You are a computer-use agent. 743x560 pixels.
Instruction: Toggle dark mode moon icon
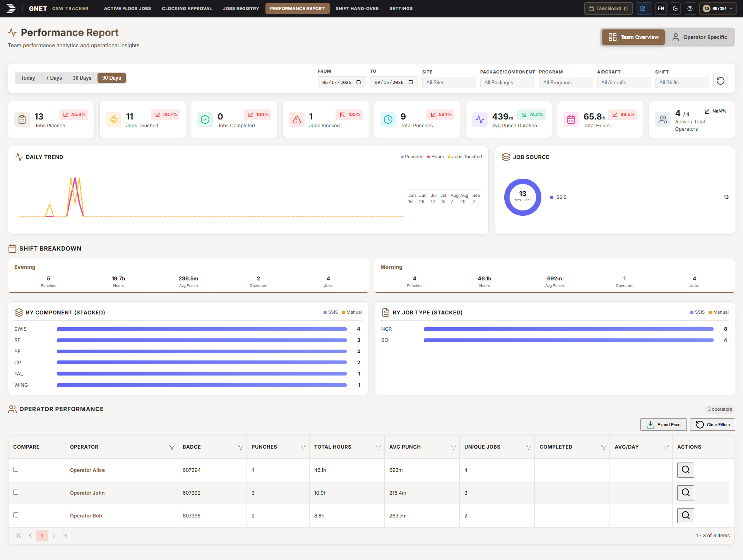tap(675, 9)
